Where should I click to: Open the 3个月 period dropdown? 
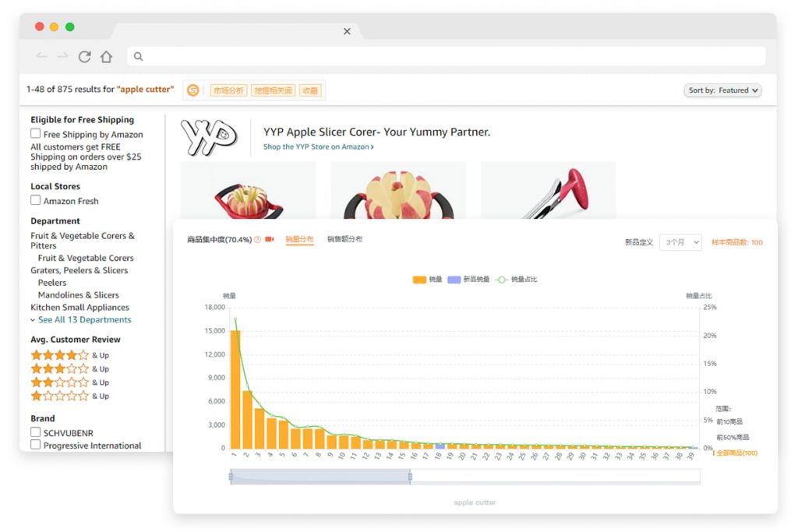pos(680,242)
